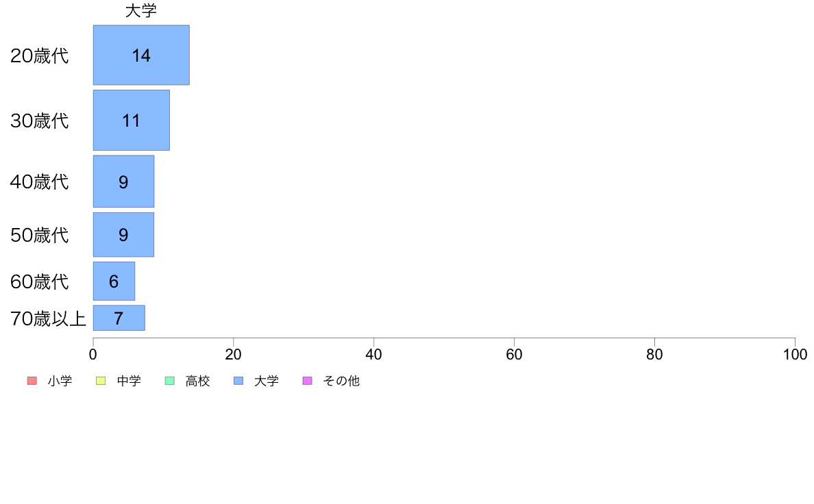Click the 100 tick on x-axis
814x504 pixels.
[x=795, y=355]
